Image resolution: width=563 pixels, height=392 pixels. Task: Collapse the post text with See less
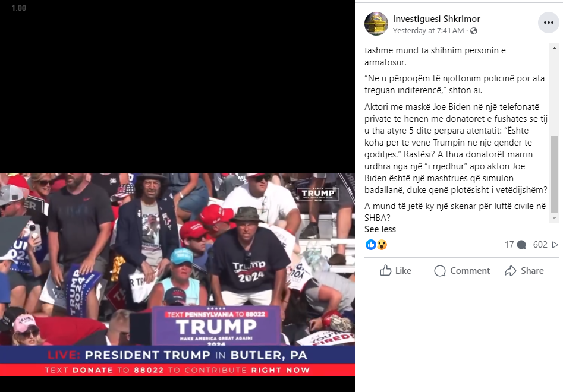[380, 229]
